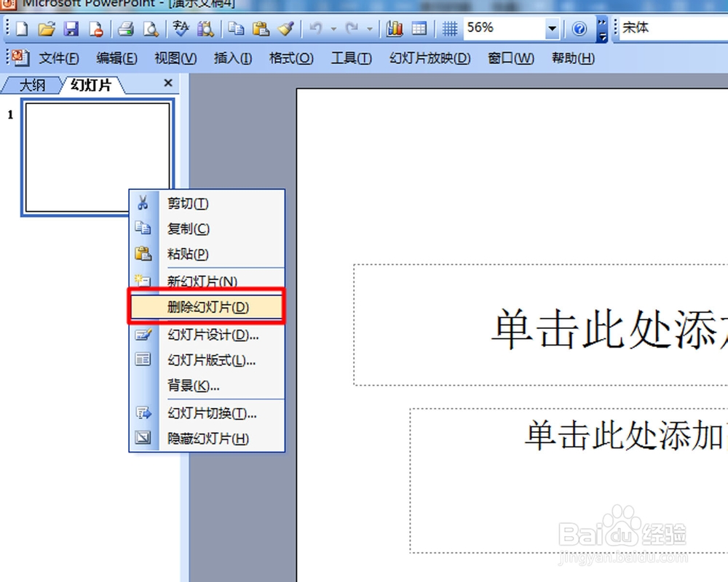Toggle the gridlines display
Screen dimensions: 728x582
(x=450, y=28)
